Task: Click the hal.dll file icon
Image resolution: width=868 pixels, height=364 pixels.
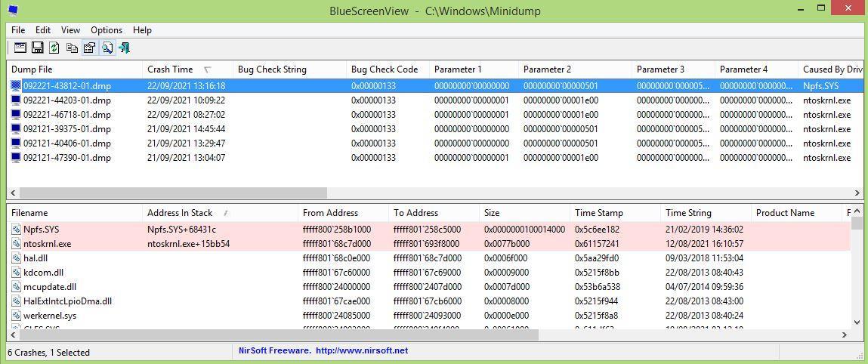Action: tap(16, 258)
